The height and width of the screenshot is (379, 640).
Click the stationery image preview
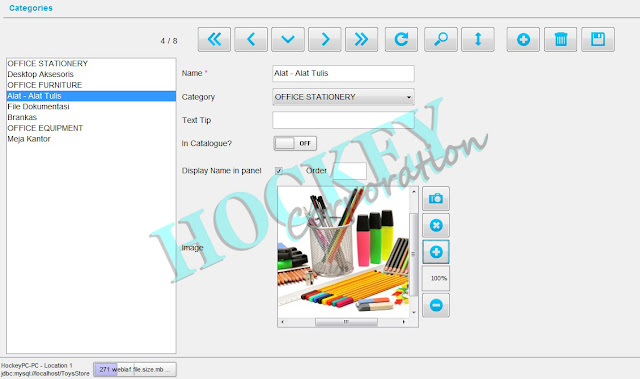tap(343, 252)
